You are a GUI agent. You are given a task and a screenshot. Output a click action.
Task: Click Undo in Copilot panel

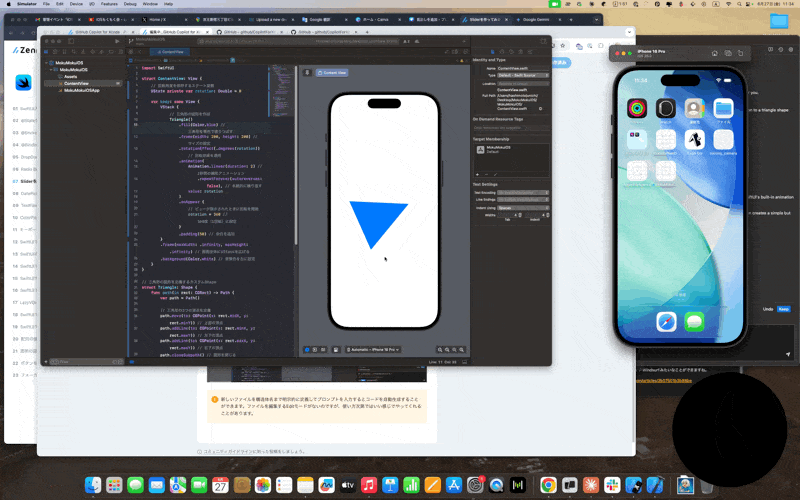click(768, 309)
